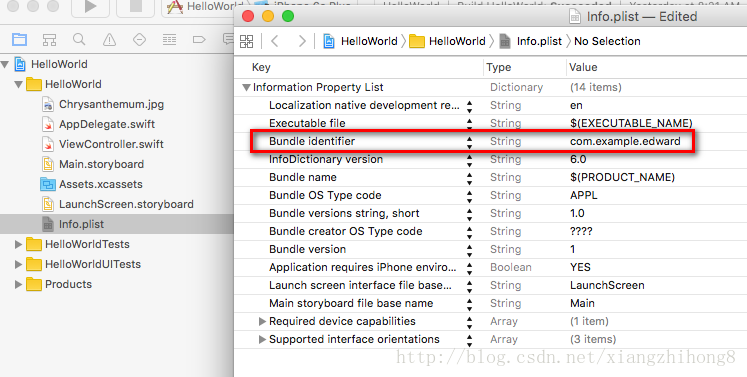Click the APPL value cell
This screenshot has width=747, height=377.
[x=584, y=196]
